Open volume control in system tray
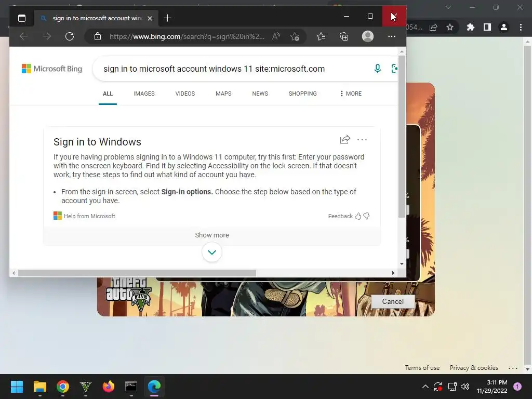532x399 pixels. click(465, 387)
